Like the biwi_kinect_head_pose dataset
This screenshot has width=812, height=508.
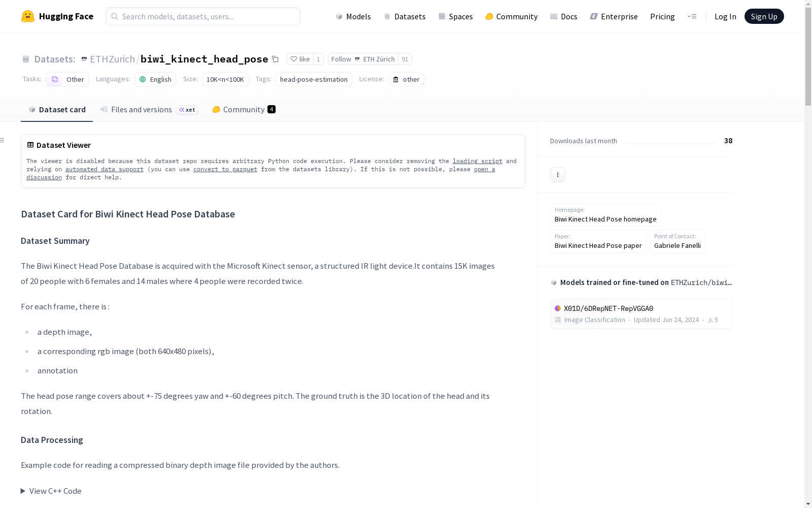(x=300, y=59)
